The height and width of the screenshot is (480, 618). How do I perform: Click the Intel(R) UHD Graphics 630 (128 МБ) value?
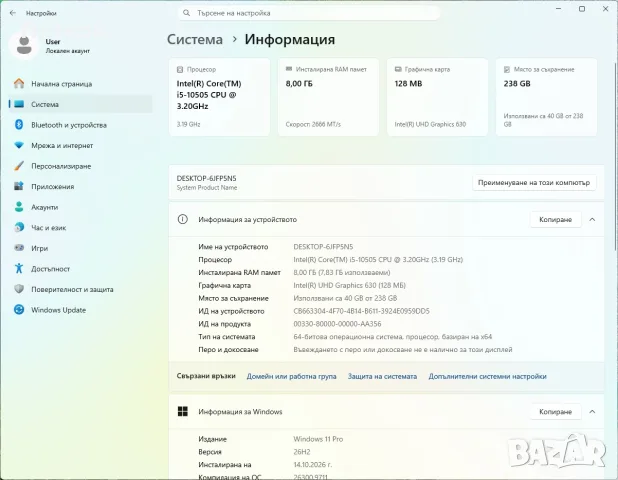pos(350,285)
